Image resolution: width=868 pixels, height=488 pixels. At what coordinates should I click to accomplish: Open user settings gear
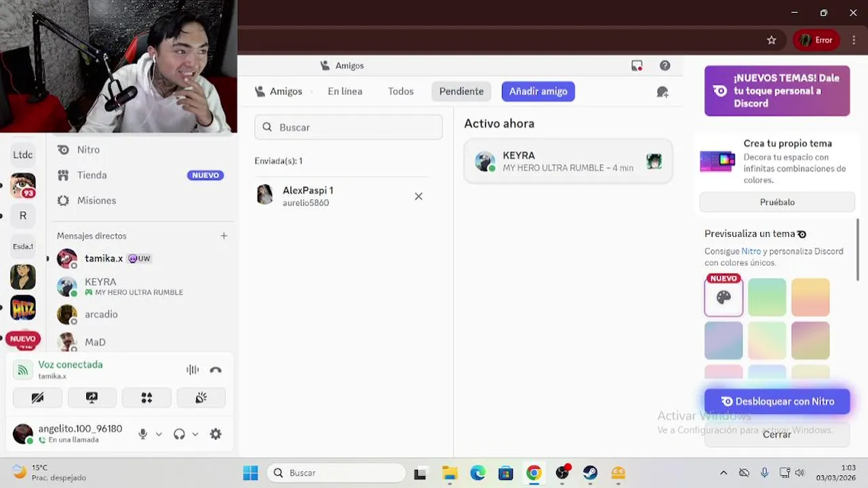click(216, 434)
